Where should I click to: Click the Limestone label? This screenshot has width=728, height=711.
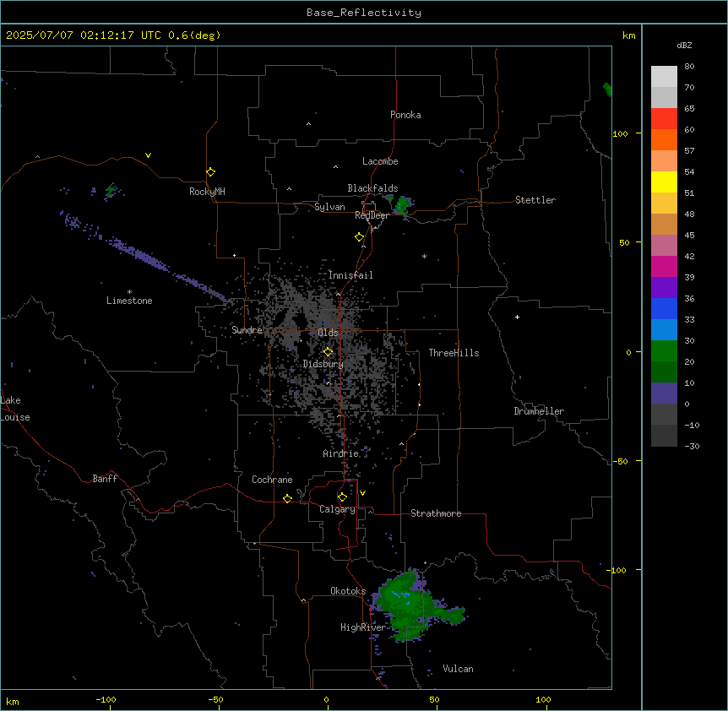[x=129, y=301]
